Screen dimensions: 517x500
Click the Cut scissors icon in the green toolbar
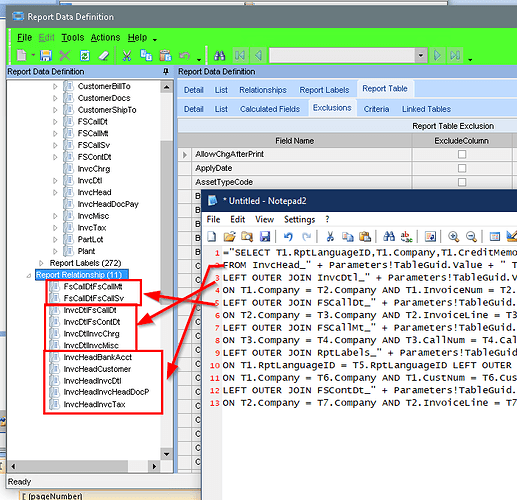(x=127, y=55)
